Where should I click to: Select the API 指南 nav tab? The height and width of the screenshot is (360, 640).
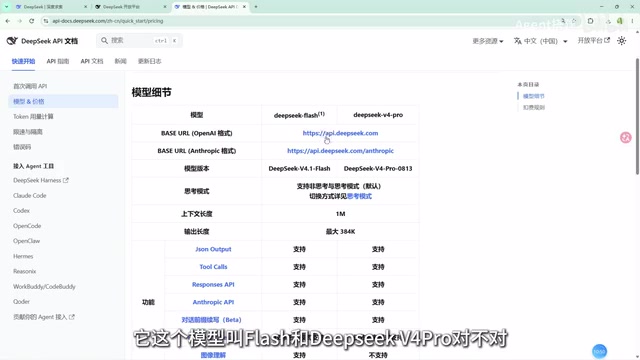click(x=58, y=61)
